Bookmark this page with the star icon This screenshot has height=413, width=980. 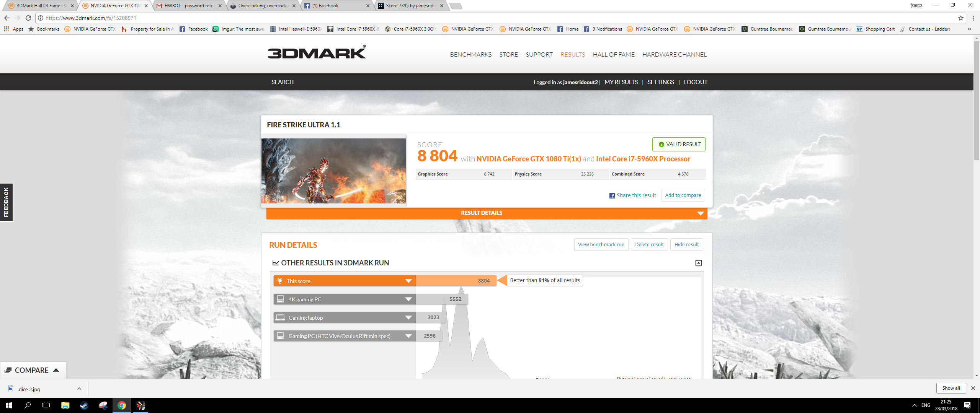(960, 18)
